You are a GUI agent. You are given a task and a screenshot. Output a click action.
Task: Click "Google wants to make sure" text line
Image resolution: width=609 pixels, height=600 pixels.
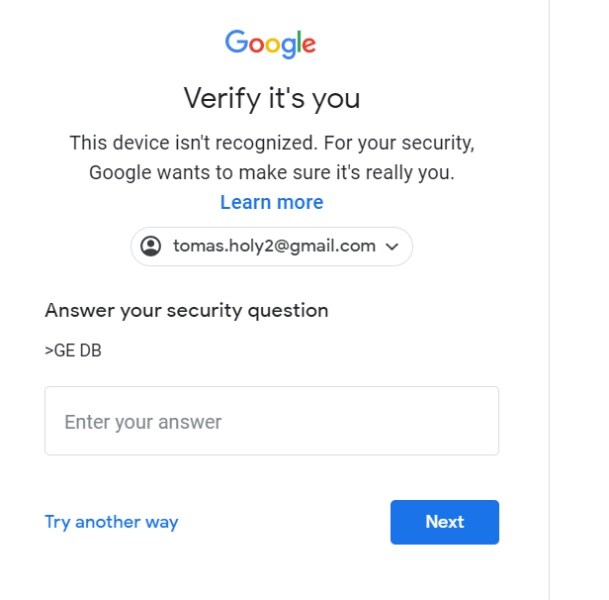pos(200,172)
